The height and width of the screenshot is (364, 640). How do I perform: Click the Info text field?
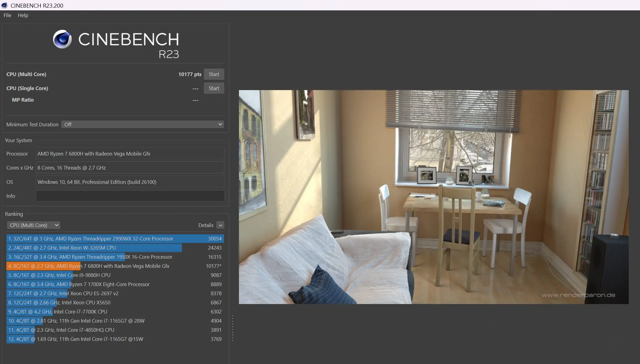click(130, 196)
